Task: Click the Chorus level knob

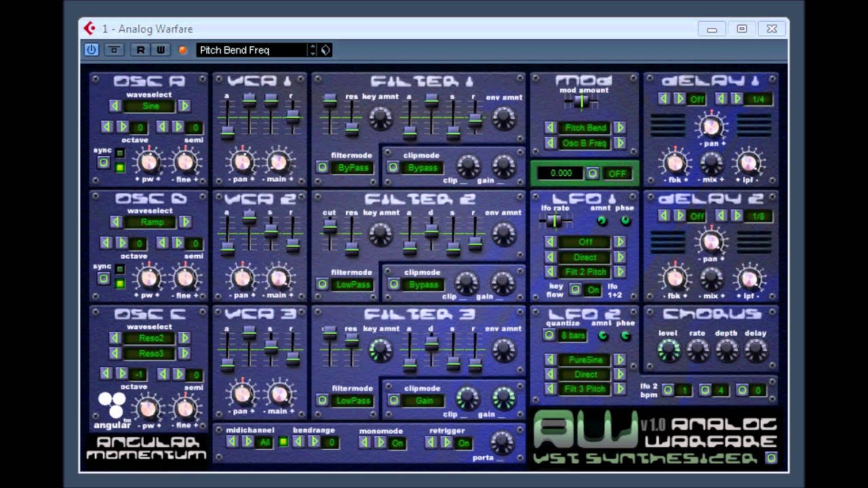Action: pyautogui.click(x=669, y=350)
